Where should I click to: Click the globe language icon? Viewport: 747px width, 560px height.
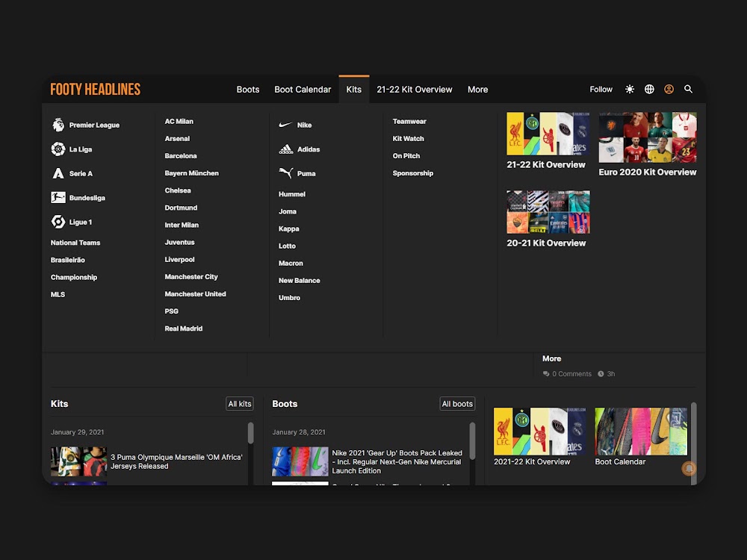pyautogui.click(x=649, y=89)
